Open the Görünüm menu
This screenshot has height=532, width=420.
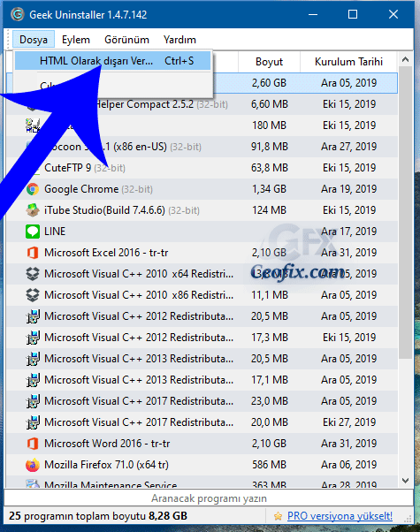pyautogui.click(x=126, y=40)
